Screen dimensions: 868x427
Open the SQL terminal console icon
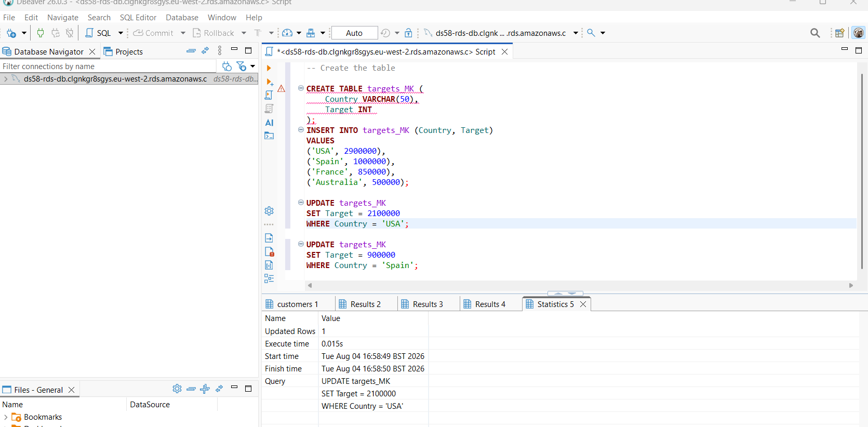pyautogui.click(x=269, y=136)
